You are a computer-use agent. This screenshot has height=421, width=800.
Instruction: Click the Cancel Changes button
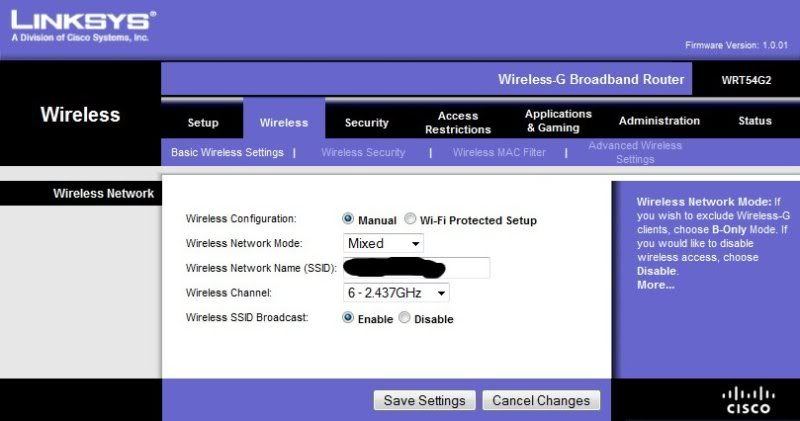pos(541,401)
